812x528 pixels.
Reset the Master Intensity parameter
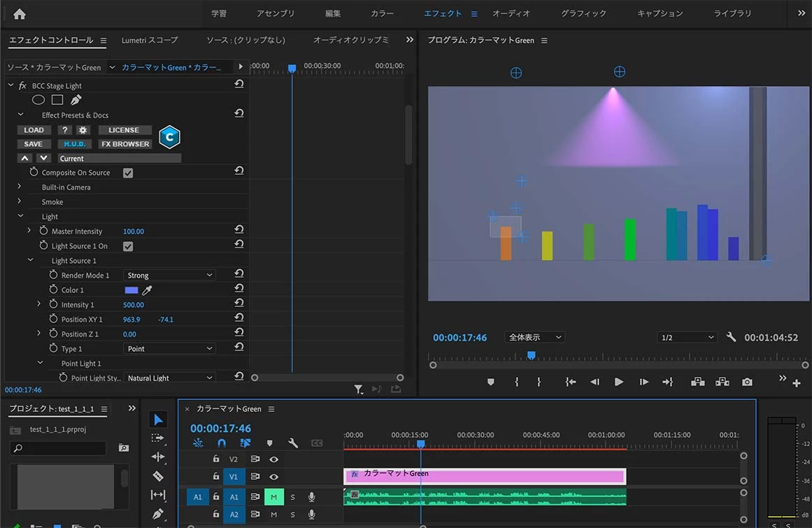coord(238,229)
